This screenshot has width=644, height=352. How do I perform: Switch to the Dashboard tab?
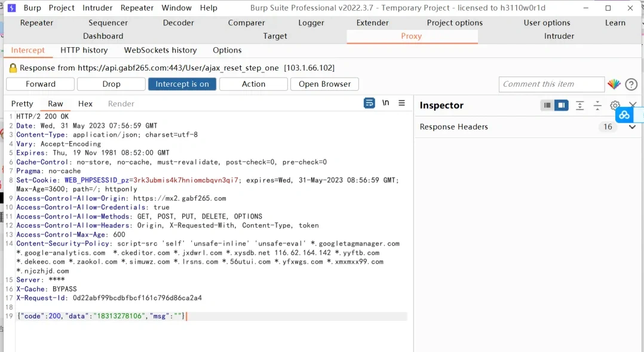coord(103,36)
